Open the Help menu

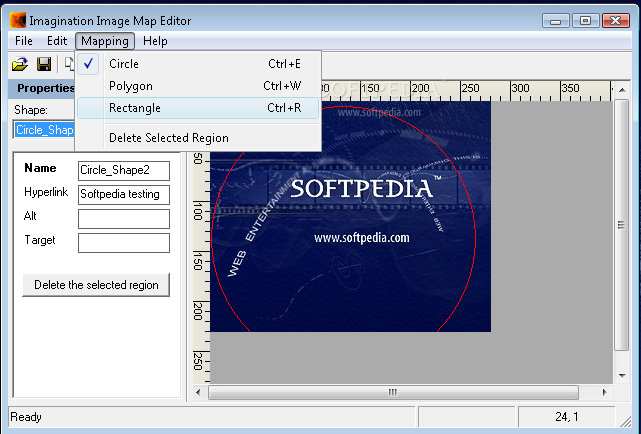[155, 41]
